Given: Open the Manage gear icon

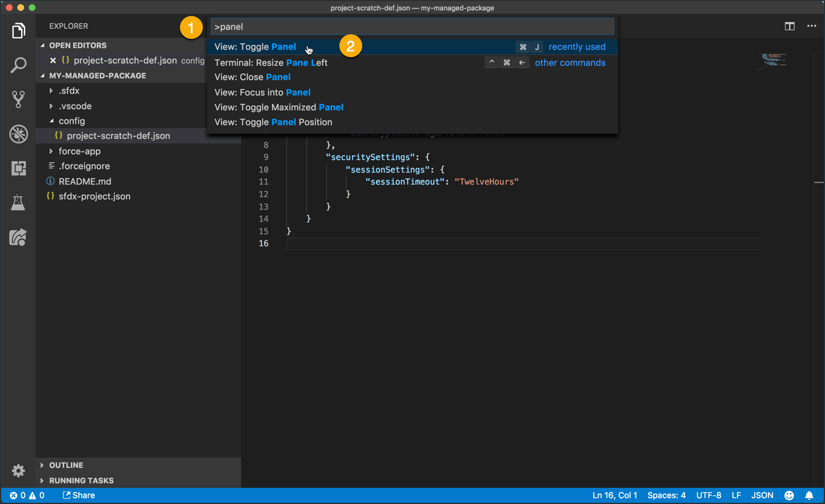Looking at the screenshot, I should 18,470.
